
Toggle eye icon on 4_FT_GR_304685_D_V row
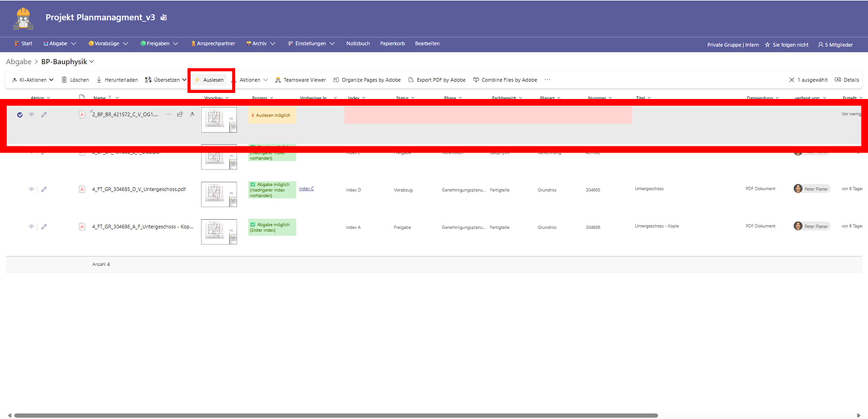point(31,189)
